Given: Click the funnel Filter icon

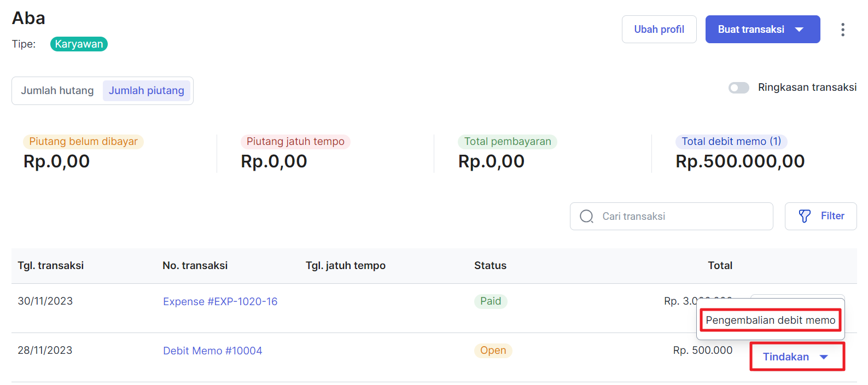Looking at the screenshot, I should pos(805,217).
